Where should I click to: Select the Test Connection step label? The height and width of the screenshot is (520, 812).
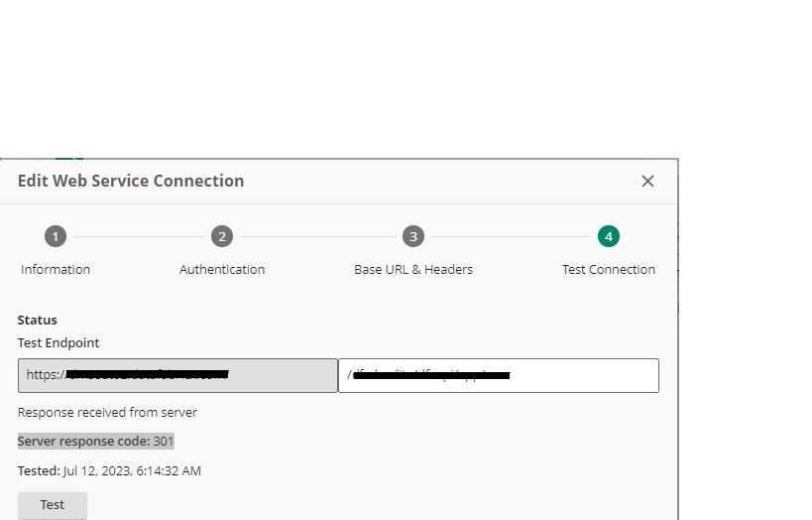(609, 269)
